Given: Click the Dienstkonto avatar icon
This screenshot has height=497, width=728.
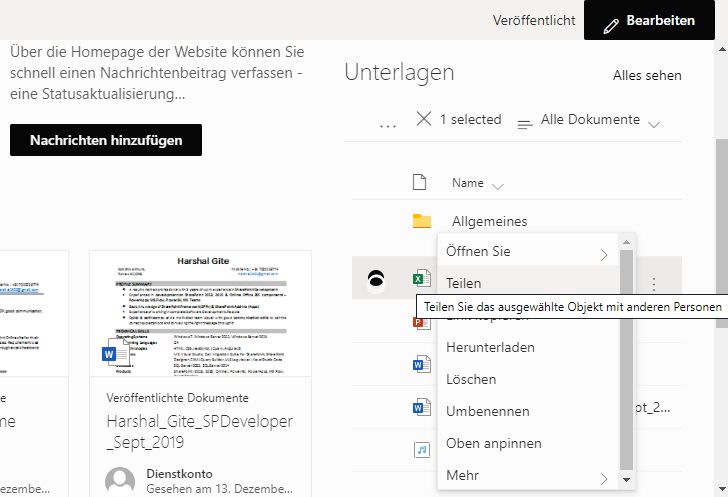Looking at the screenshot, I should 120,481.
